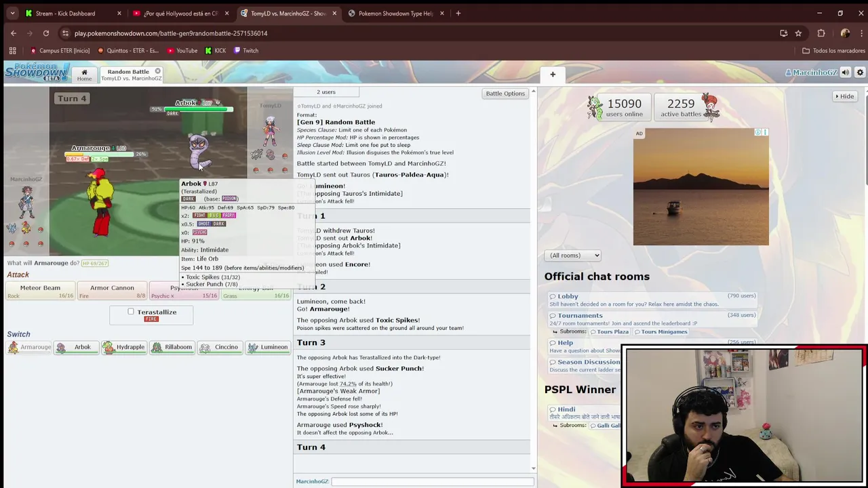
Task: Open the Tours Plaza subroom
Action: (609, 331)
